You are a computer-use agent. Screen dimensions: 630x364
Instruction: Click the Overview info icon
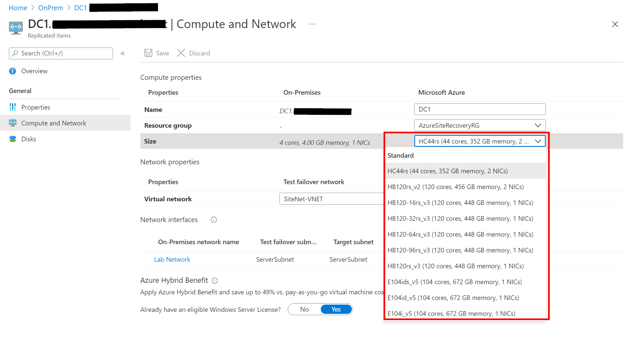pyautogui.click(x=12, y=71)
